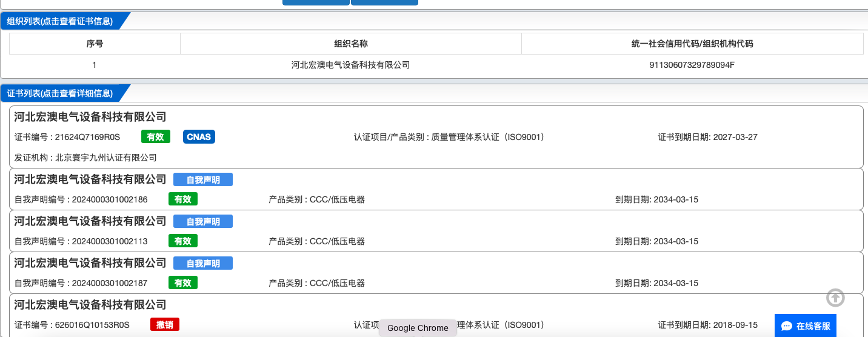Click the CNAS badge on first certificate

199,137
